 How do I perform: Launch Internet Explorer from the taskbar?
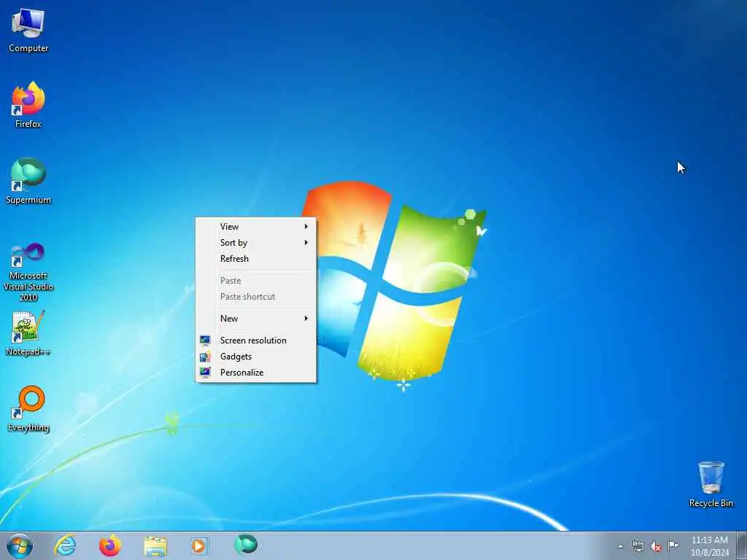(65, 545)
